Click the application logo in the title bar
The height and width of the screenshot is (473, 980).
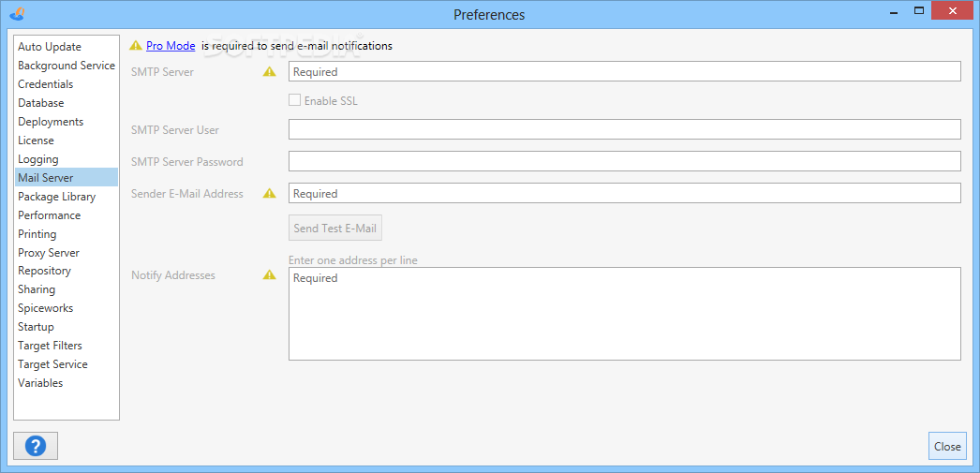click(18, 12)
